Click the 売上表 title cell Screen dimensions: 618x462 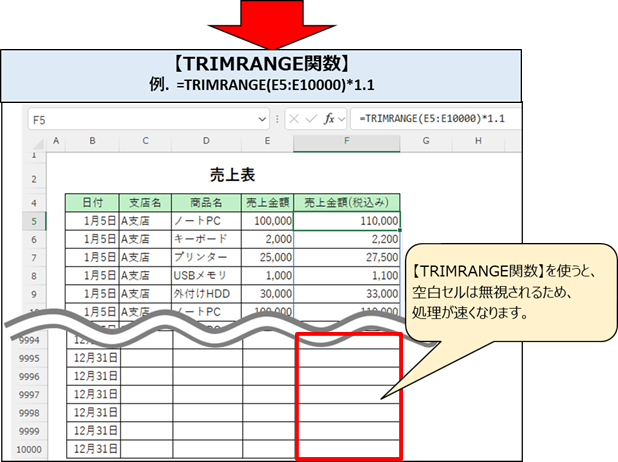(232, 175)
